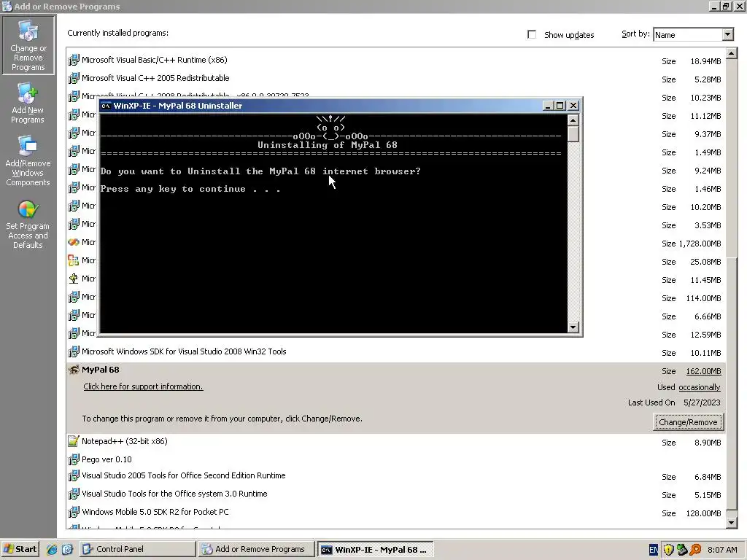Click console window scroll up arrow

(573, 120)
